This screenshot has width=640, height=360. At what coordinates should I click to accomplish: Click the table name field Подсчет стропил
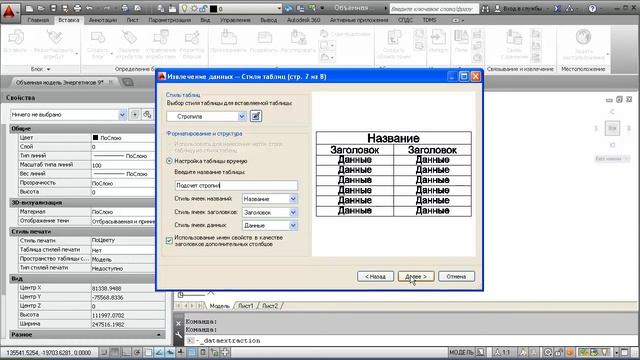(236, 185)
